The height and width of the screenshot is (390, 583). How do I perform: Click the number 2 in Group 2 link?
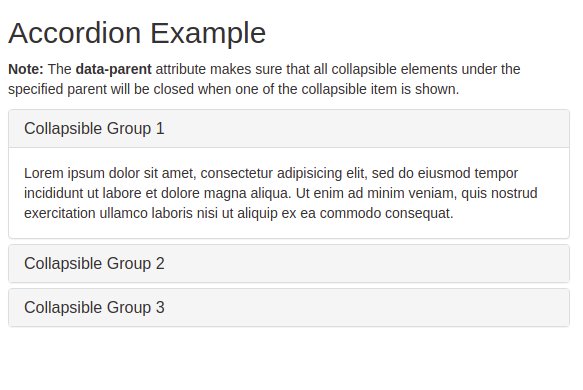pyautogui.click(x=160, y=264)
